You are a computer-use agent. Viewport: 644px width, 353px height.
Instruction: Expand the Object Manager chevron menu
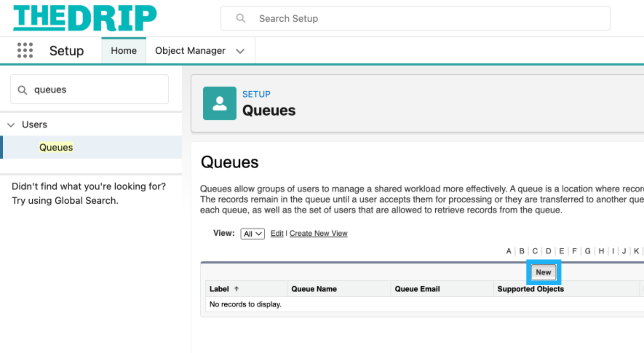click(x=240, y=51)
